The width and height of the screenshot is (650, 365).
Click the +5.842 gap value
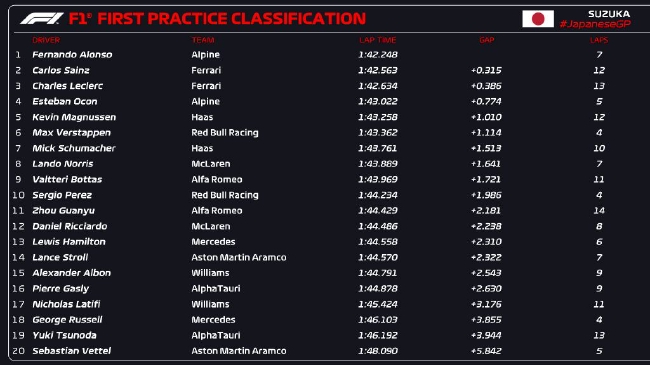tap(486, 351)
